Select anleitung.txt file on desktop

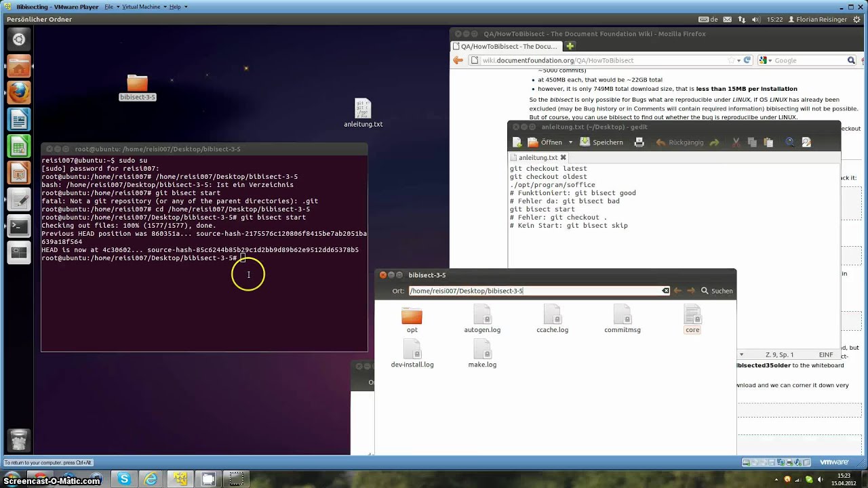click(363, 113)
